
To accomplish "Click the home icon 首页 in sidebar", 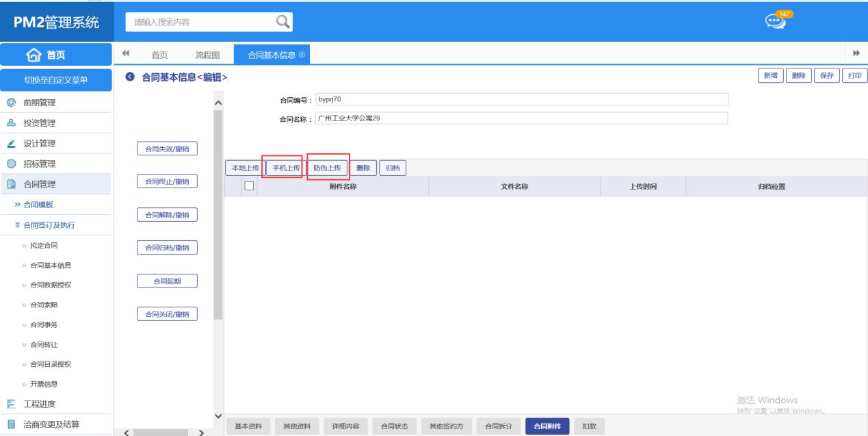I will 55,55.
